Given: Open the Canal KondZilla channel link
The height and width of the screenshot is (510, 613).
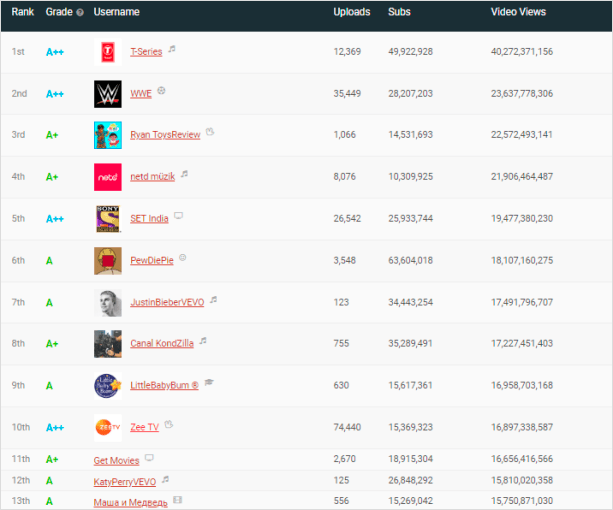Looking at the screenshot, I should click(x=162, y=344).
